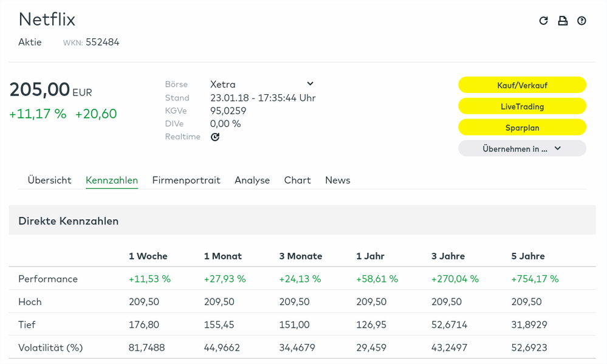
Task: Click the Direkte Kennzahlen section header
Action: (x=68, y=221)
